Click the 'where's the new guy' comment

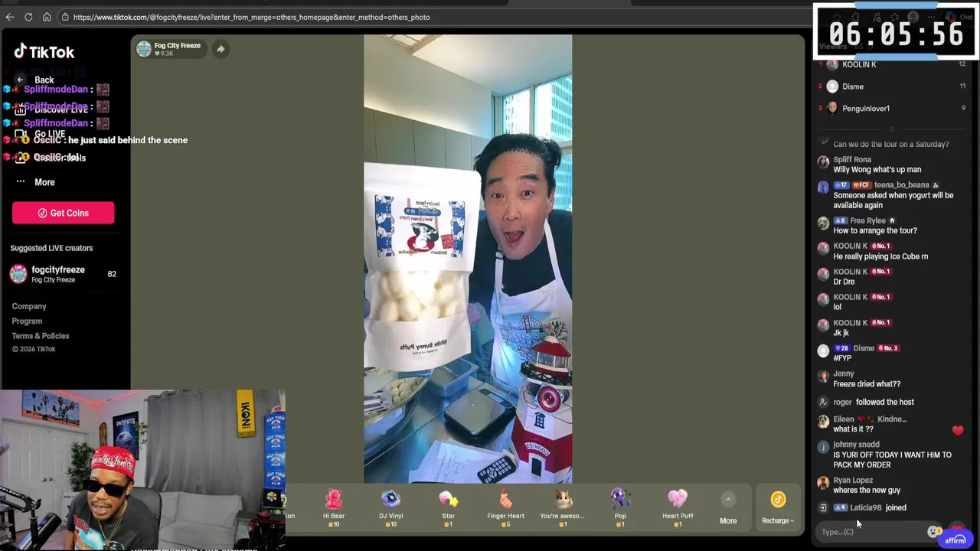tap(867, 491)
